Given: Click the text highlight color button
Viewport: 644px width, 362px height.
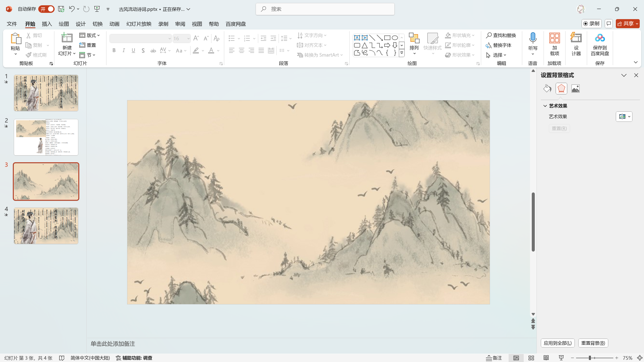Looking at the screenshot, I should coord(196,51).
